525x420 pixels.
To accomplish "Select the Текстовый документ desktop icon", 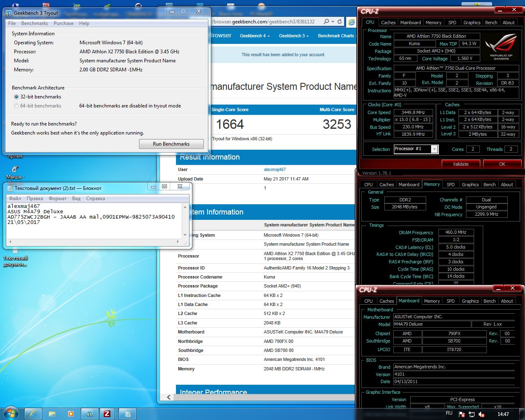I will coord(15,258).
